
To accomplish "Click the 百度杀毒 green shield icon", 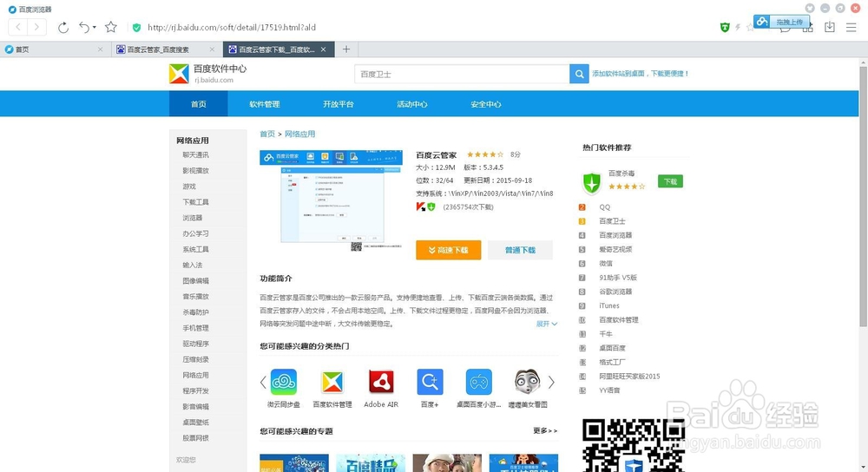I will [x=592, y=182].
